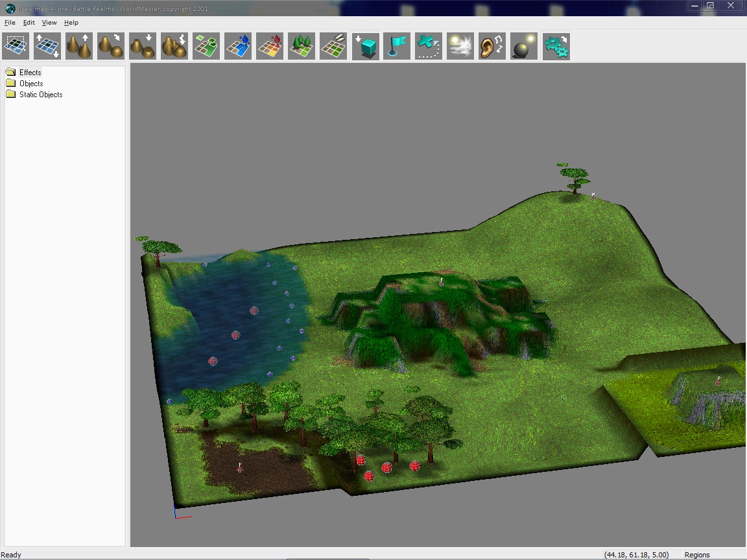Screen dimensions: 747x560
Task: Select the raise terrain cones tool
Action: pyautogui.click(x=79, y=46)
